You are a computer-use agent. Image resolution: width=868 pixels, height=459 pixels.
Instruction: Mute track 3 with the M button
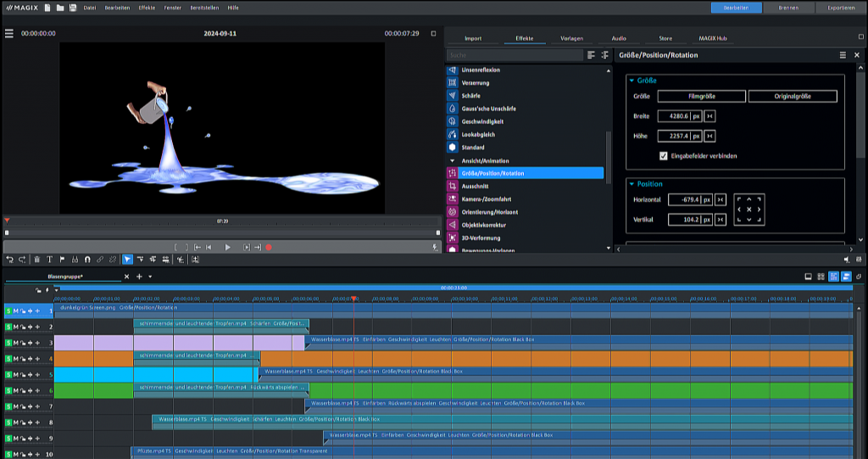point(16,343)
